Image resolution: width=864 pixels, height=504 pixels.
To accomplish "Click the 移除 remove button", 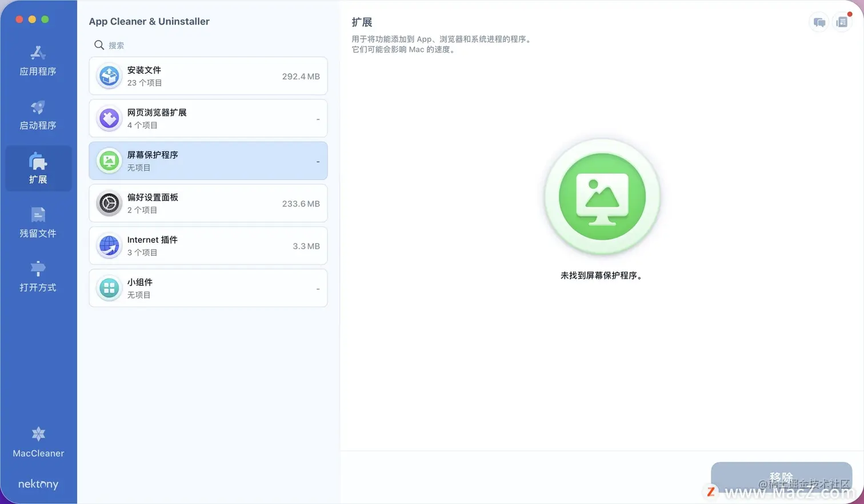I will coord(781,477).
